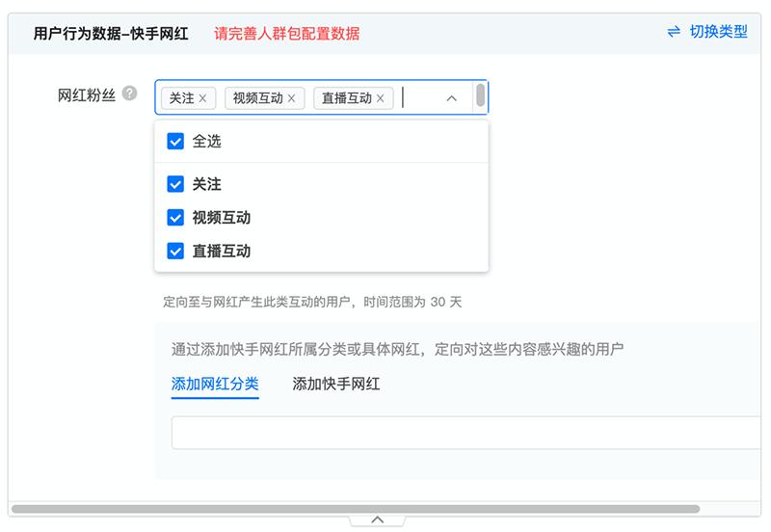This screenshot has height=532, width=771.
Task: Click the 切换类型 link
Action: tap(718, 32)
